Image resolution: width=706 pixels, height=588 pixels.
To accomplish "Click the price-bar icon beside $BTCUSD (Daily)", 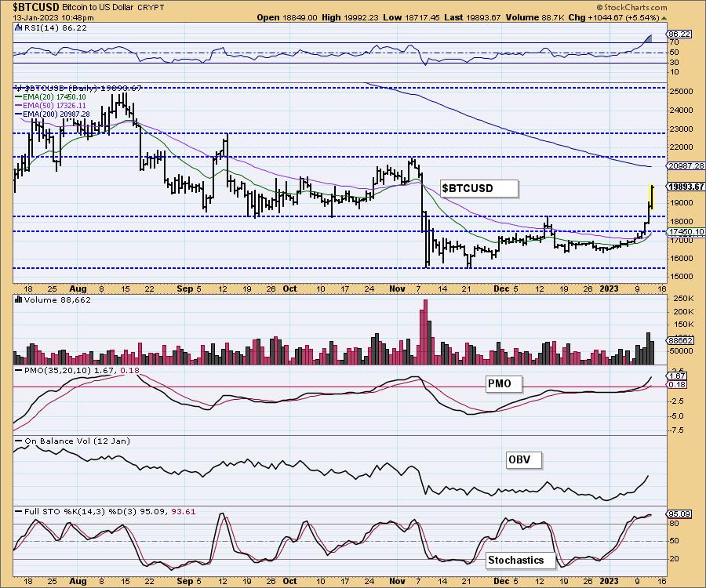I will 19,88.
